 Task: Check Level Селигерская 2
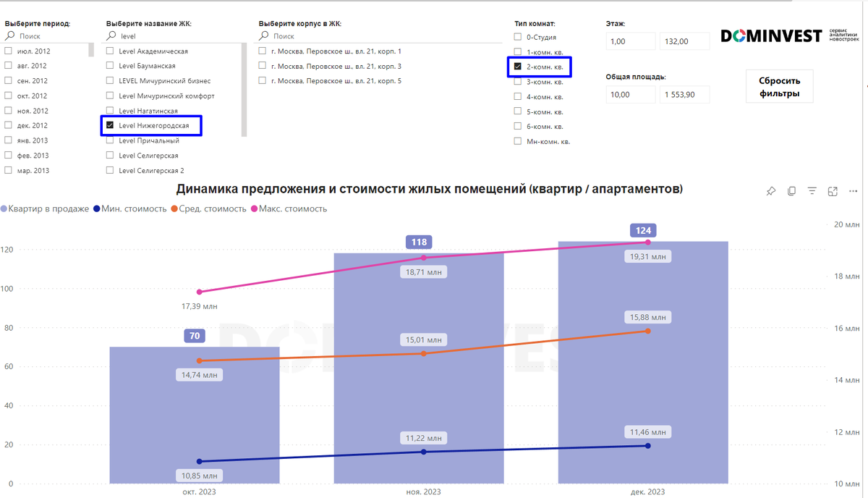[x=110, y=170]
